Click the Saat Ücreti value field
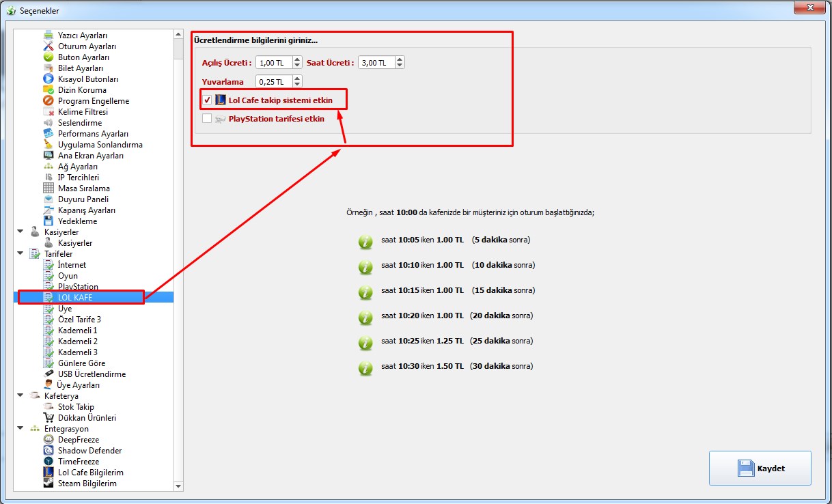 [376, 63]
